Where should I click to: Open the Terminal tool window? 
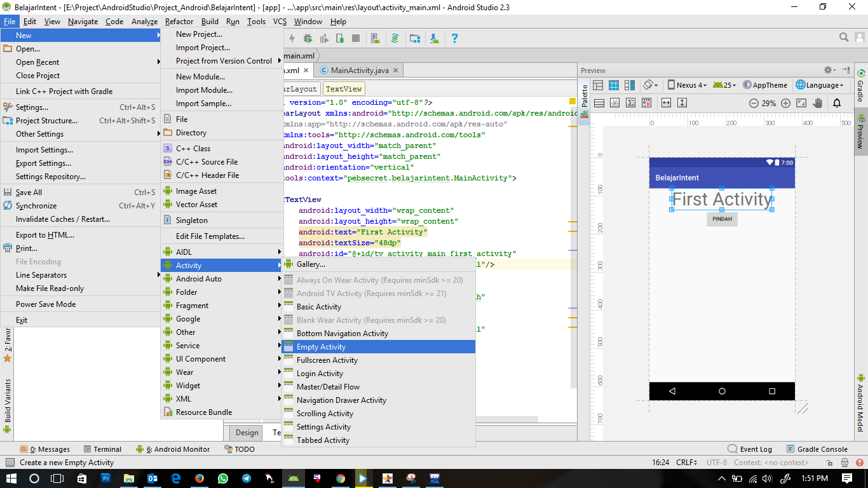click(x=101, y=449)
